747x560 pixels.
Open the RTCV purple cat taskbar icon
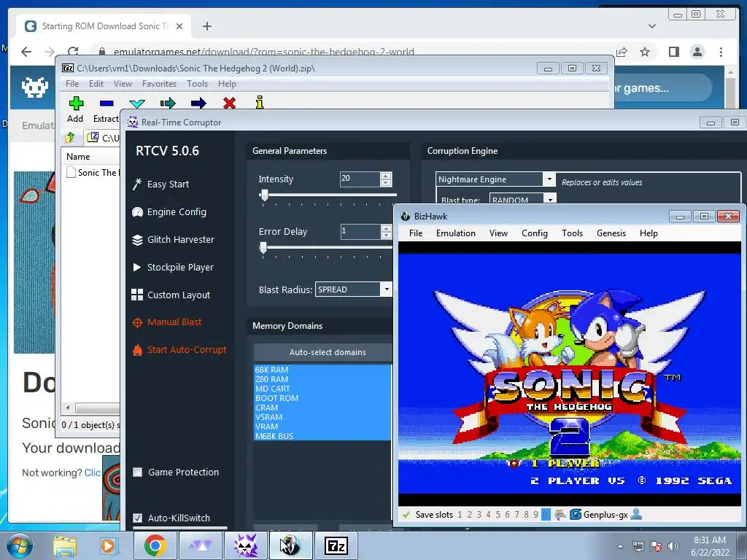point(246,545)
